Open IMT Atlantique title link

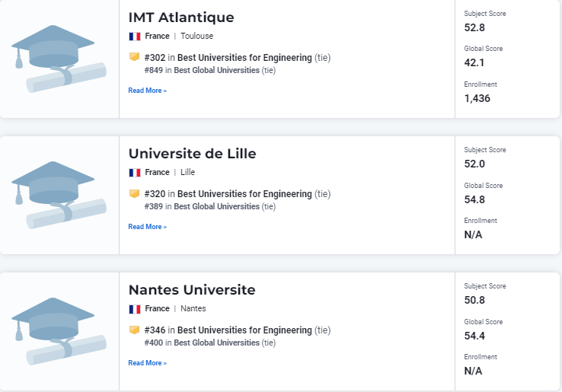pyautogui.click(x=181, y=17)
